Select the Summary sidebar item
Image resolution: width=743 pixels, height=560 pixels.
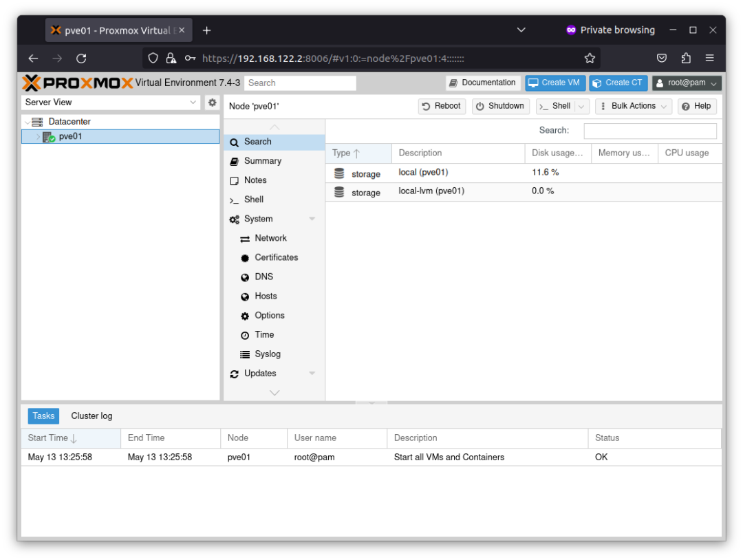(262, 160)
